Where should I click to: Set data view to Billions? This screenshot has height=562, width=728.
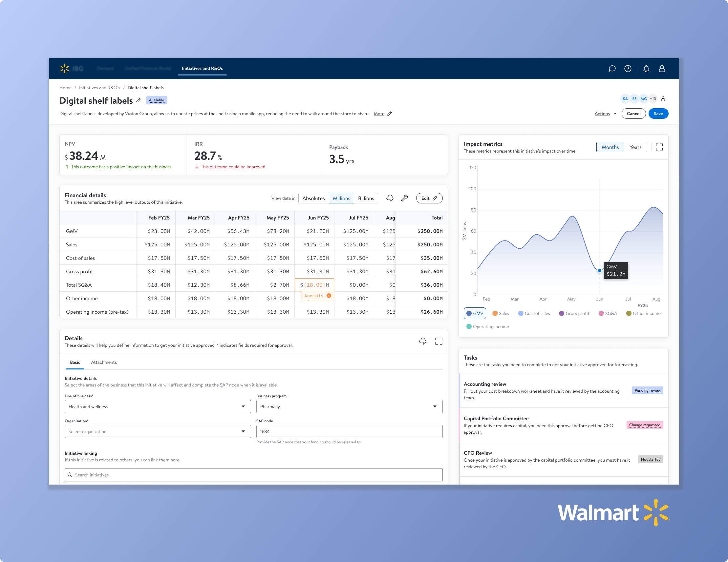click(x=366, y=198)
